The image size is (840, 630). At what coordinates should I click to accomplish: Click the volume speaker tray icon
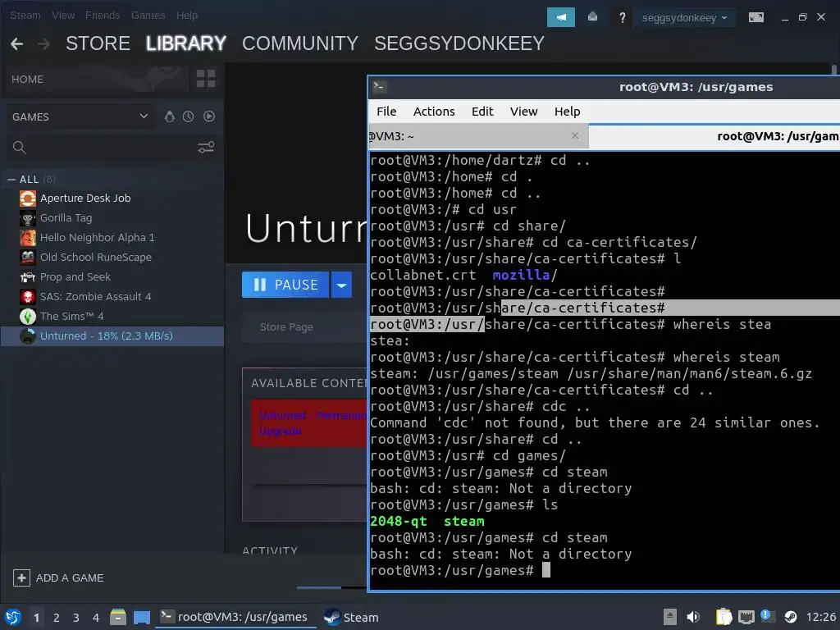click(x=693, y=617)
